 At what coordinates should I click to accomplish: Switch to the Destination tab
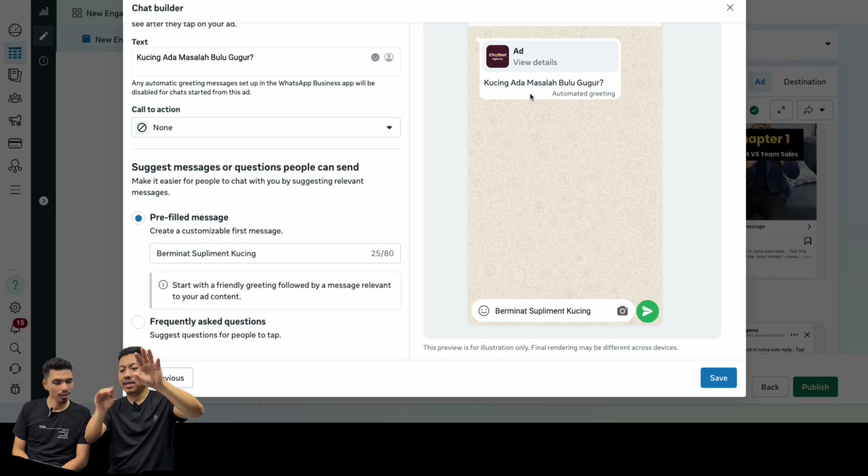click(x=804, y=82)
